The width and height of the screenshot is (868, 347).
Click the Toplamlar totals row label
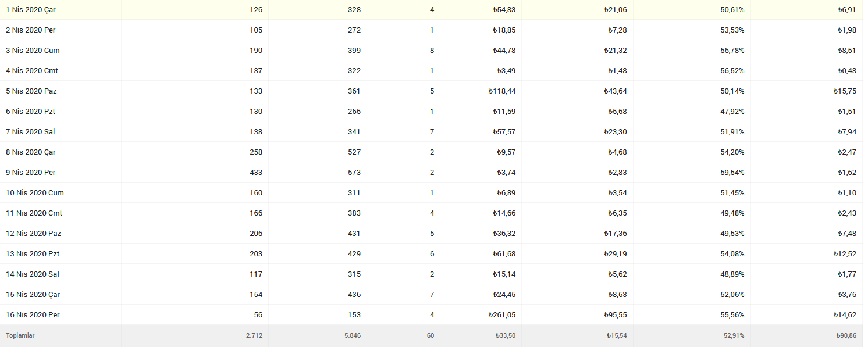point(20,335)
